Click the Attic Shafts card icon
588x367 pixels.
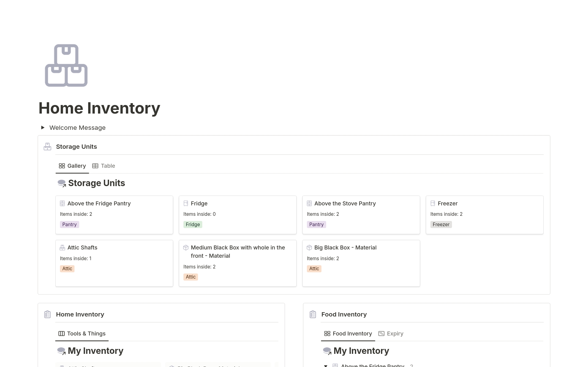[62, 248]
